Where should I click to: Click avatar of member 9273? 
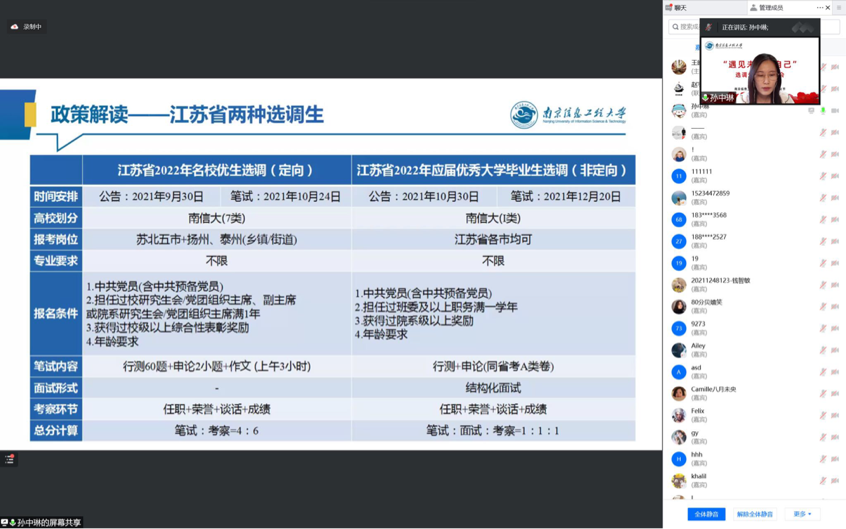point(679,328)
